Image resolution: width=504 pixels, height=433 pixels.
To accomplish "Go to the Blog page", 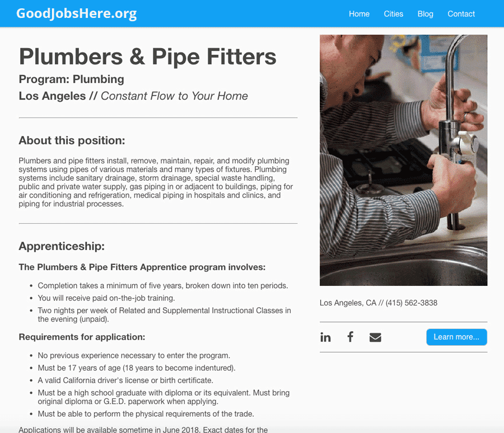I will click(425, 14).
